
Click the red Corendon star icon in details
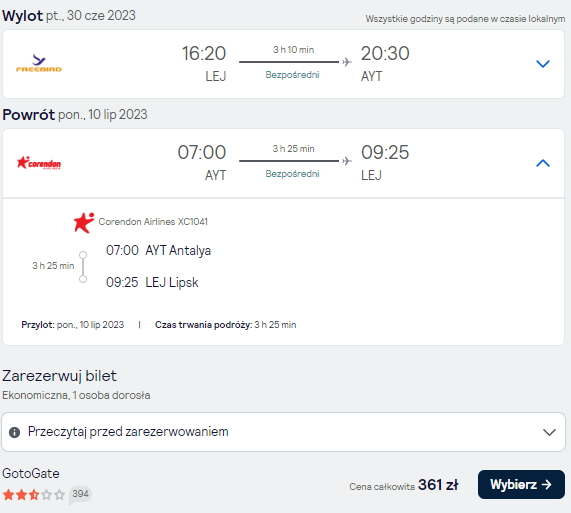tap(84, 222)
